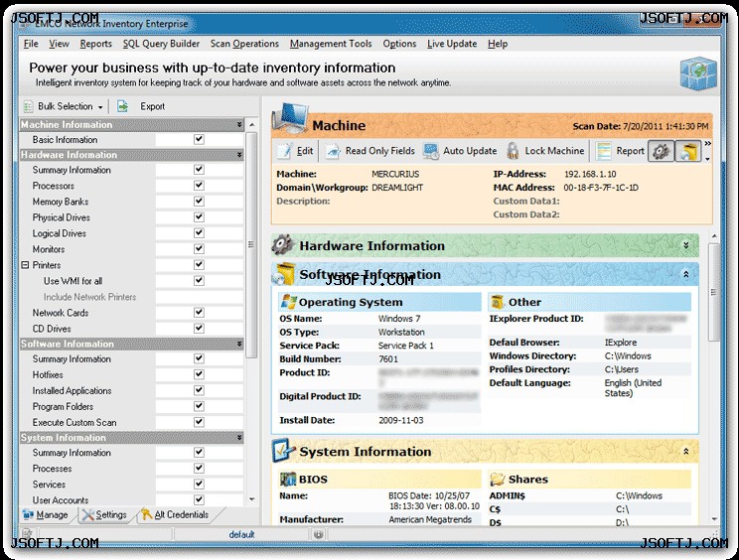Collapse the Software Information group in left panel

click(x=239, y=344)
